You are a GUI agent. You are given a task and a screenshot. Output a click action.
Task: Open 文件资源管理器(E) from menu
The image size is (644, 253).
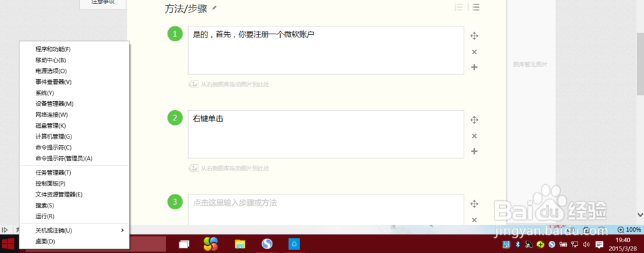pyautogui.click(x=74, y=194)
